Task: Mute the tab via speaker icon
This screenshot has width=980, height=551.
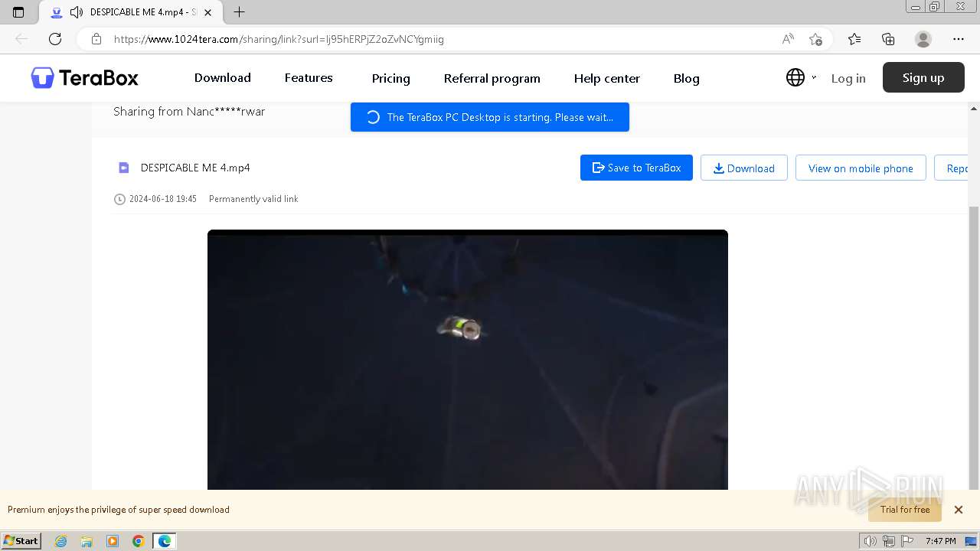Action: click(76, 12)
